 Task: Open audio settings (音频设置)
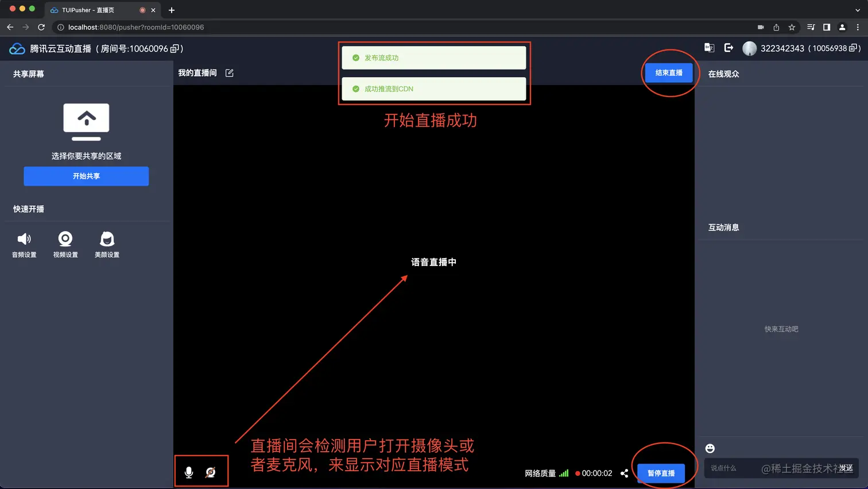pos(24,245)
